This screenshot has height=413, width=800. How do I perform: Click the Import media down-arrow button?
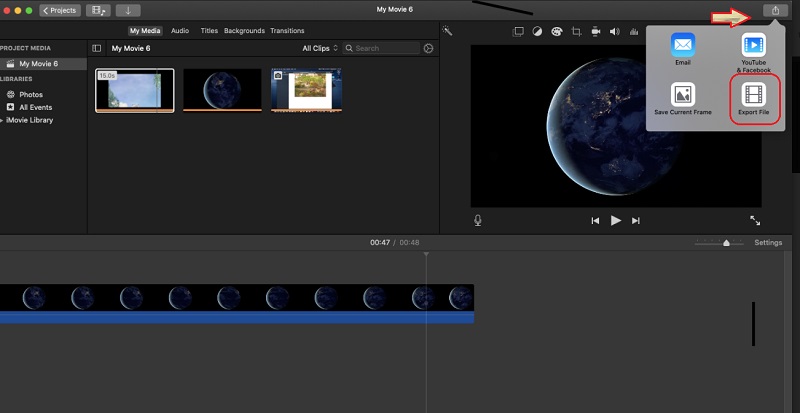pos(128,10)
